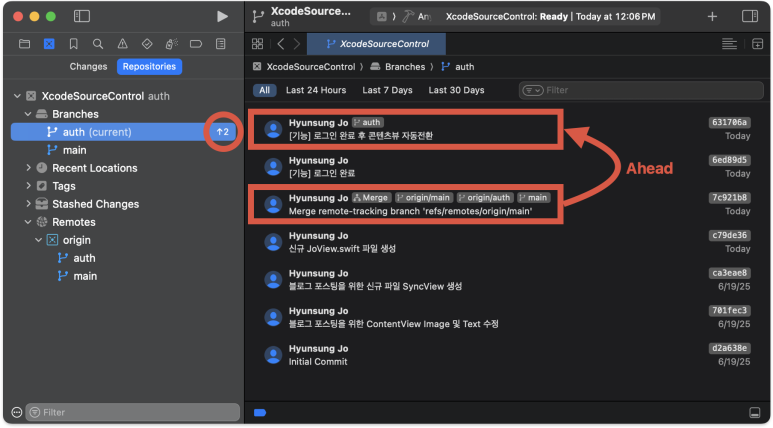The image size is (773, 428).
Task: Select the SyncView commit ca3eae8
Action: click(x=508, y=280)
